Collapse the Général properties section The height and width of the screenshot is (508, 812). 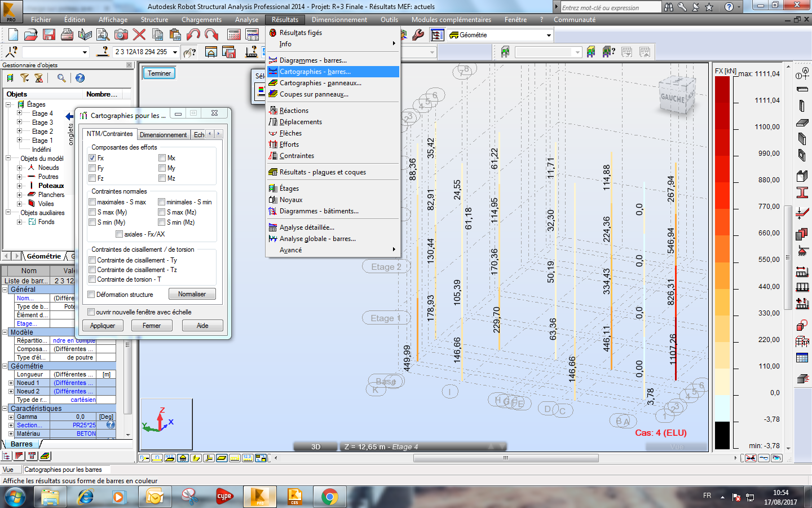click(x=5, y=290)
